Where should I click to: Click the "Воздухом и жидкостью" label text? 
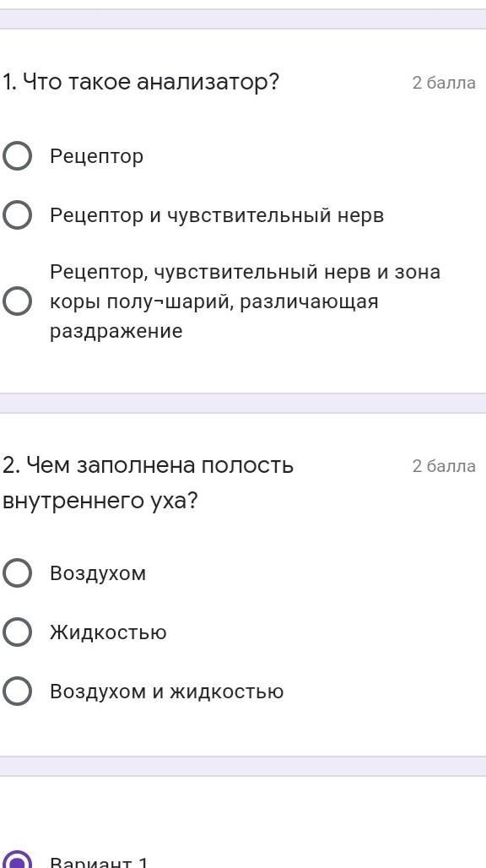166,692
